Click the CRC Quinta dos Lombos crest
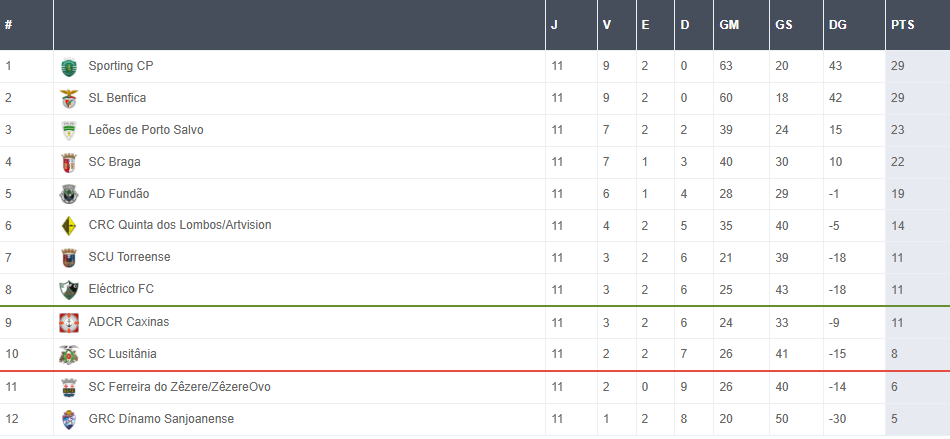 click(68, 226)
